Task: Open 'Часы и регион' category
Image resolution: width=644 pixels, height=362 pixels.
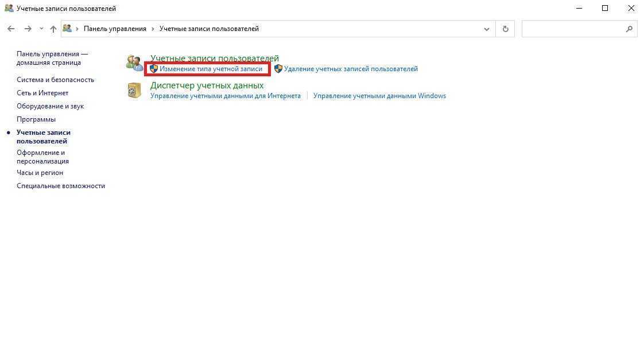Action: pyautogui.click(x=40, y=173)
